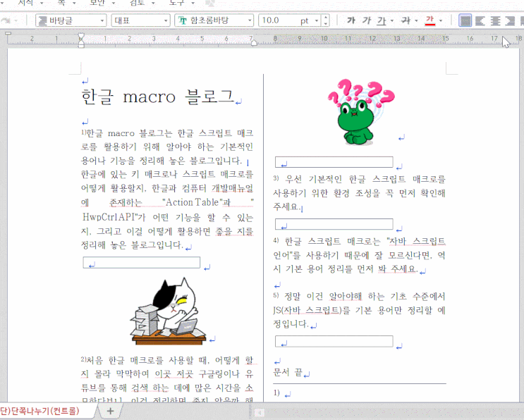Click the tab type selector at ruler's left end
The image size is (524, 420).
[x=8, y=33]
